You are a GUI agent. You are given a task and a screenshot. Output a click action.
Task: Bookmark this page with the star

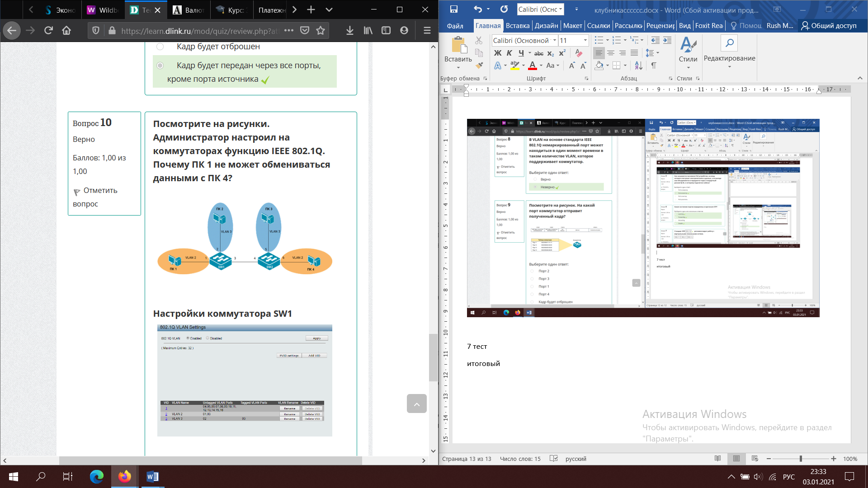tap(321, 30)
